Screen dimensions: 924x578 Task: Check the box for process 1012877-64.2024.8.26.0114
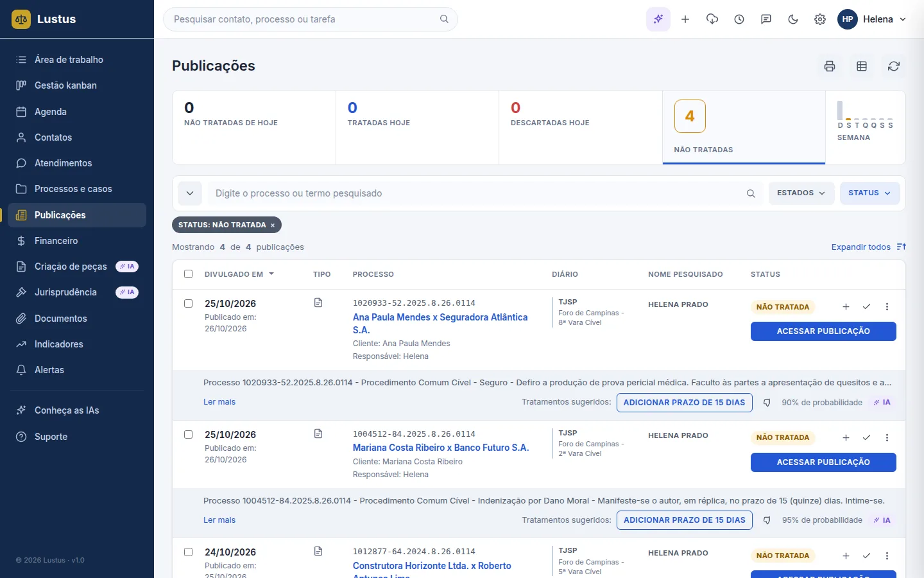(x=189, y=552)
